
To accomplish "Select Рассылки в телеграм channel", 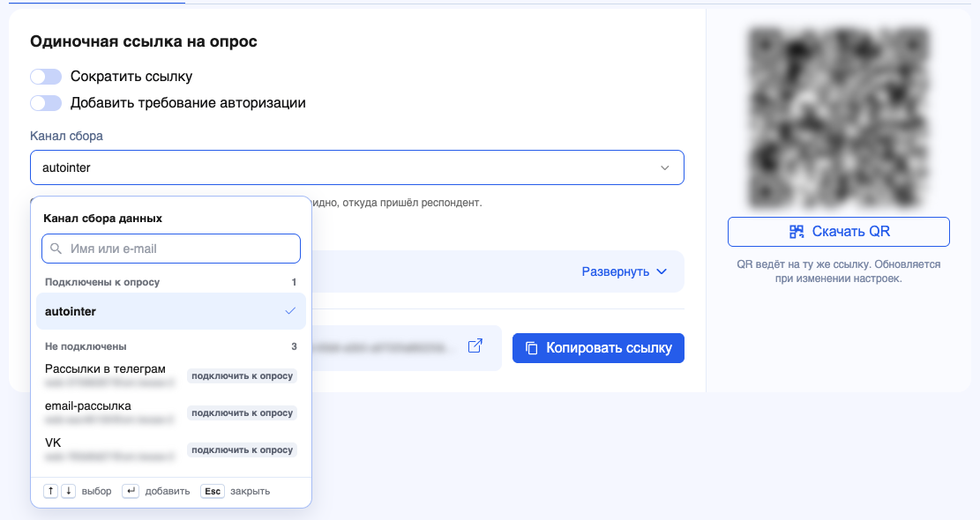I will click(105, 369).
